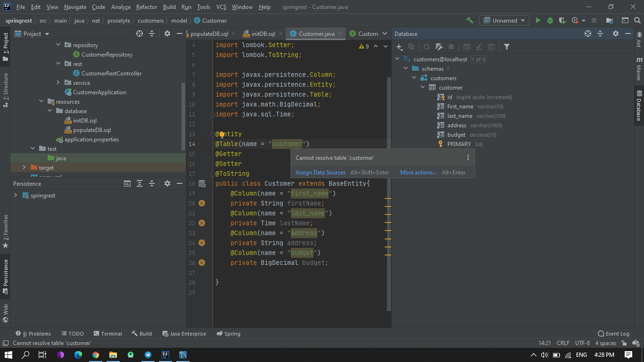Expand the springrest persistence node
Image resolution: width=644 pixels, height=362 pixels.
tap(16, 195)
